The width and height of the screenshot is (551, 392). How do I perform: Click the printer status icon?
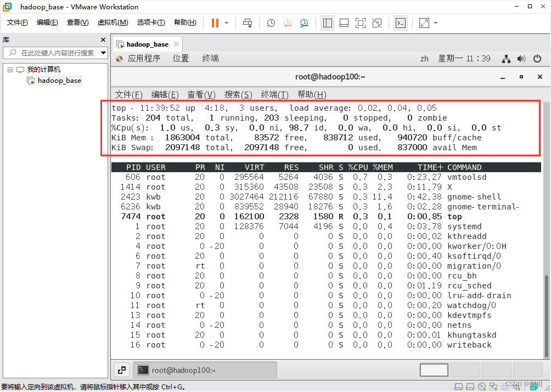[505, 387]
